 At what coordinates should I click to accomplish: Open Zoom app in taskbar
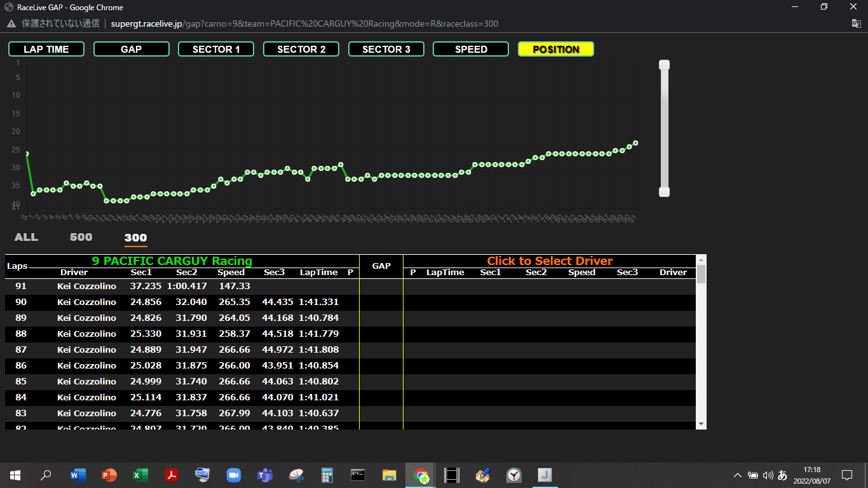pyautogui.click(x=234, y=475)
